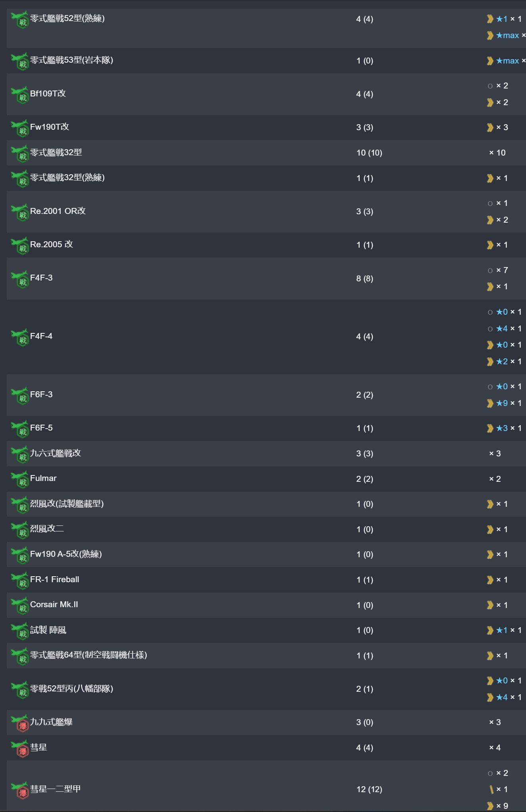526x812 pixels.
Task: Click the count 10 (10) for 零式艦戦32型
Action: pyautogui.click(x=369, y=153)
